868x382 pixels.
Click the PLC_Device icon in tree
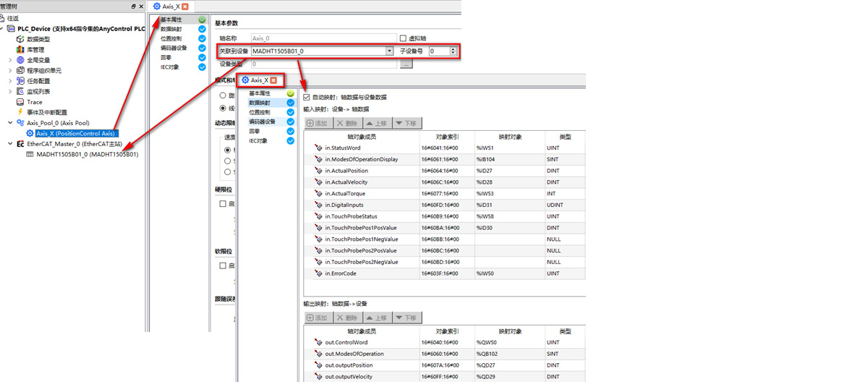pos(11,29)
